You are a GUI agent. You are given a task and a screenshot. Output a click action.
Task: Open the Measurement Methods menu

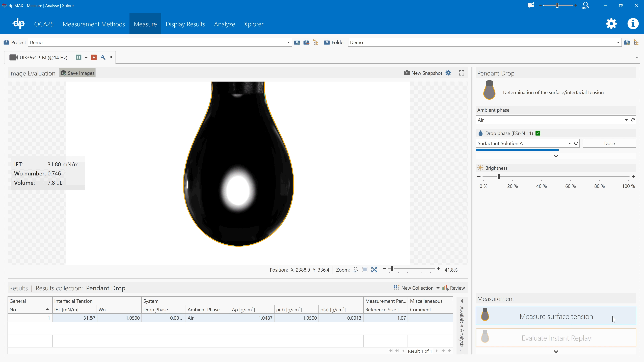(94, 24)
